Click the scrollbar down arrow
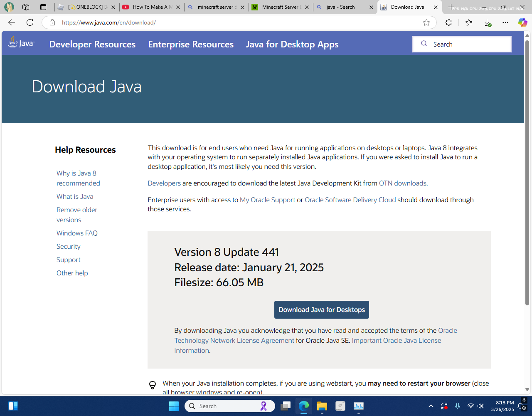 [x=527, y=390]
